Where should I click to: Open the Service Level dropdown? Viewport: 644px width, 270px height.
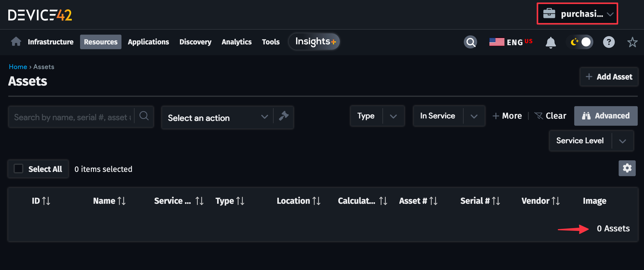click(622, 141)
